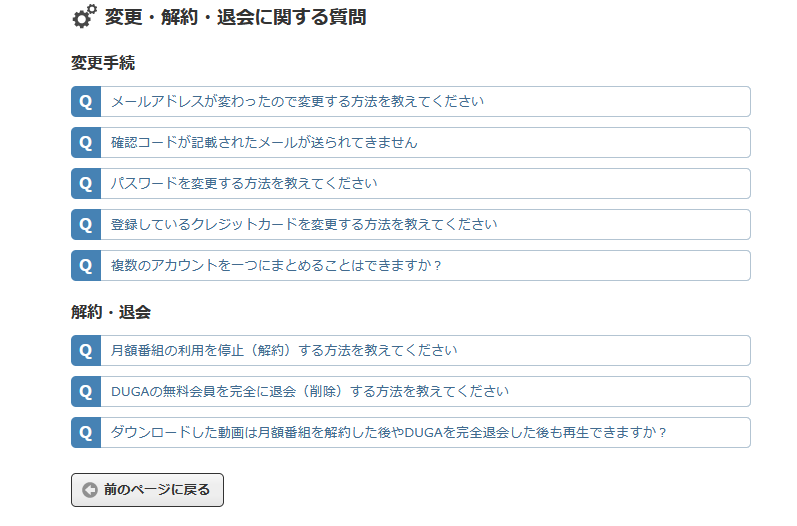
Task: Click the back arrow icon in 前のページに戻る
Action: click(90, 490)
